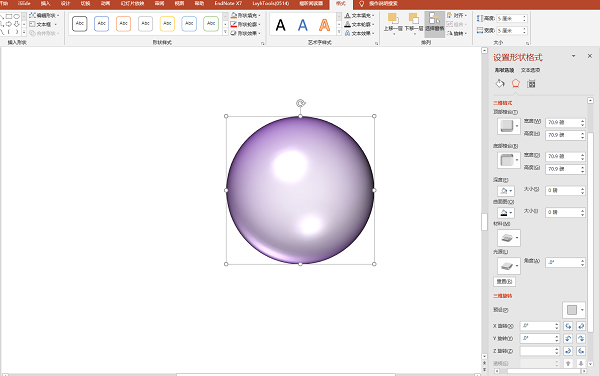
Task: Open Align (对齐) options
Action: (457, 15)
